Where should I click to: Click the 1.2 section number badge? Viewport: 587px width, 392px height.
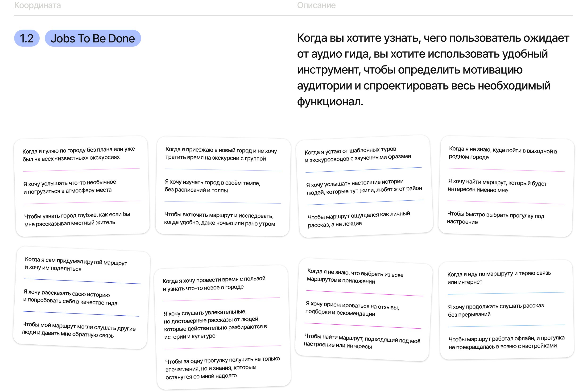(26, 38)
